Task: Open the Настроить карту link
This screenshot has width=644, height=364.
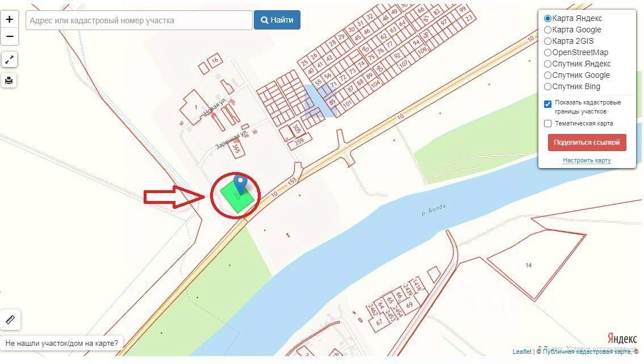Action: click(587, 160)
